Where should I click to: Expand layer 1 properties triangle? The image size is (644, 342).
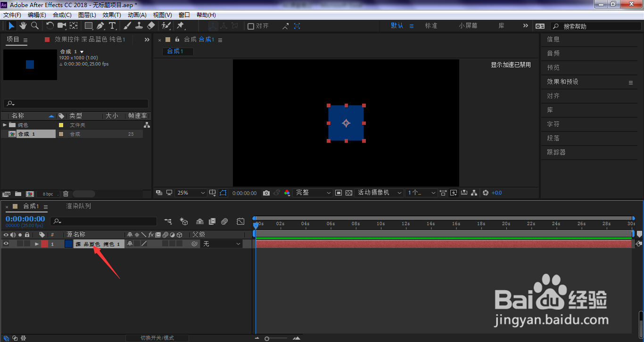pyautogui.click(x=37, y=244)
